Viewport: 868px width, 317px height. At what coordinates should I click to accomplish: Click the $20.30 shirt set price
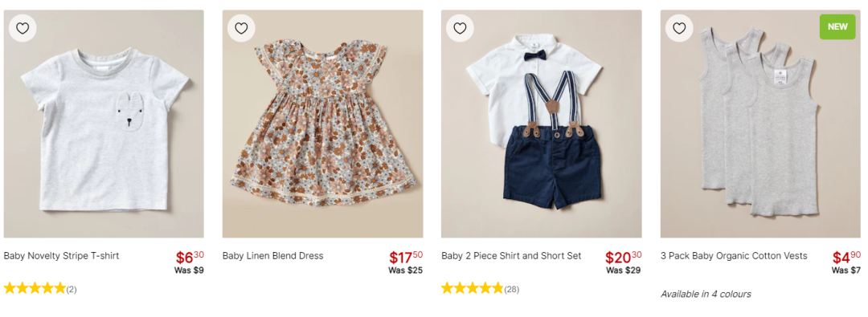click(x=624, y=258)
